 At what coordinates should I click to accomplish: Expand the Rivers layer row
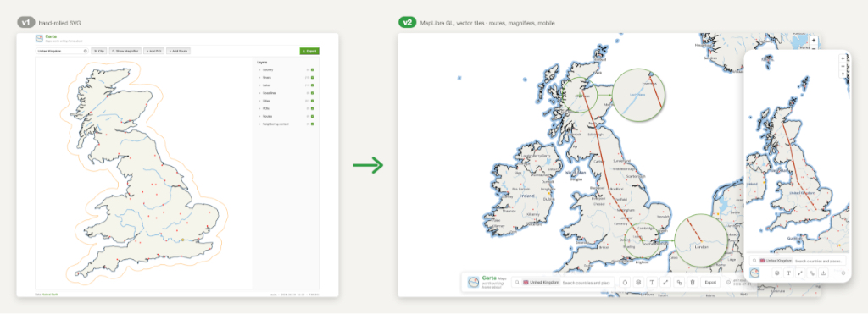pos(259,77)
